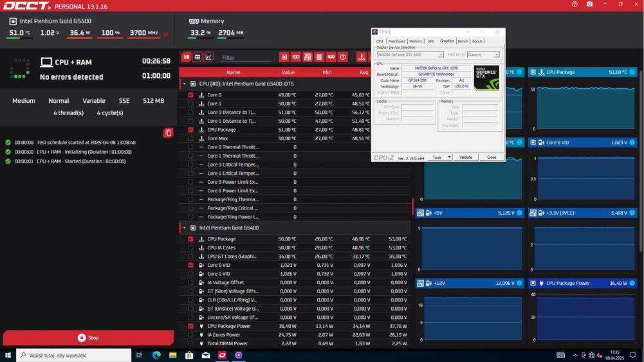This screenshot has width=644, height=362.
Task: Filter sensors by unknown question-mark icon
Action: [x=343, y=57]
